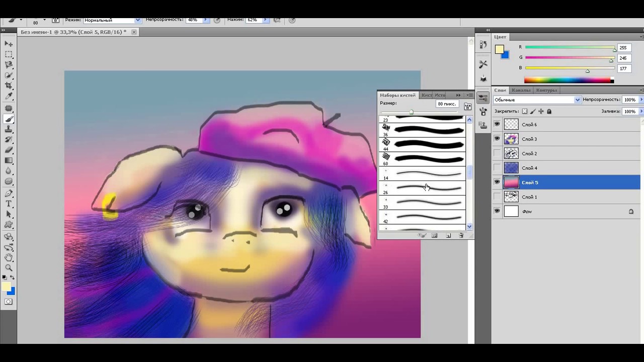The width and height of the screenshot is (644, 362).
Task: Select the Quick Selection tool
Action: [9, 75]
